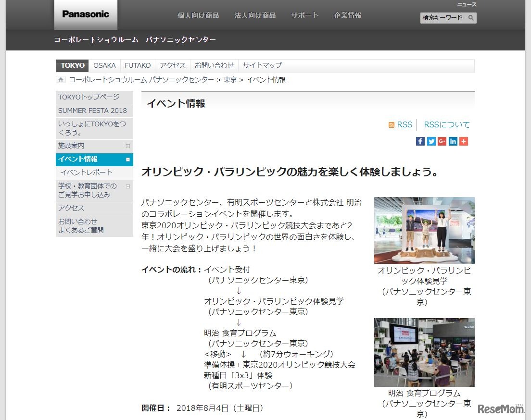Image resolution: width=531 pixels, height=420 pixels.
Task: Share the page on Twitter
Action: click(431, 141)
